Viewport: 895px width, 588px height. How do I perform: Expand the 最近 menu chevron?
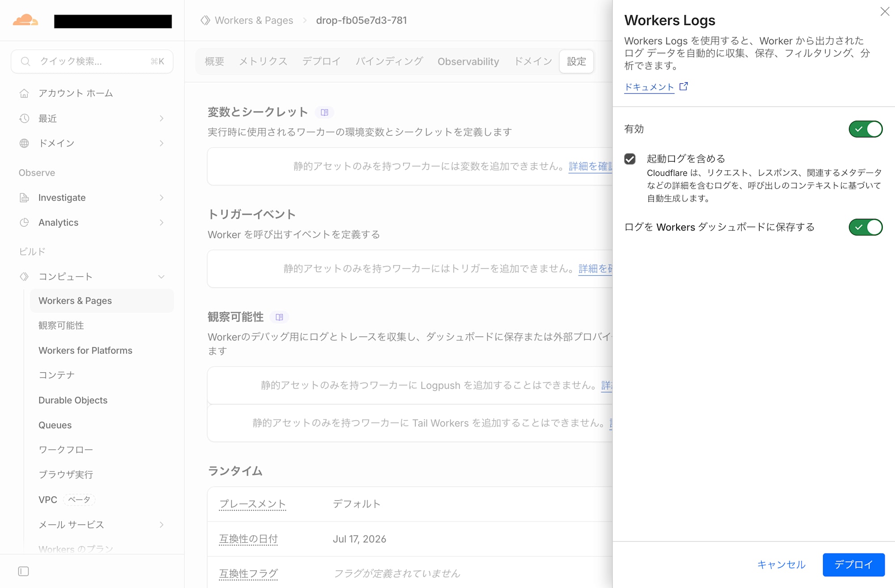(162, 119)
